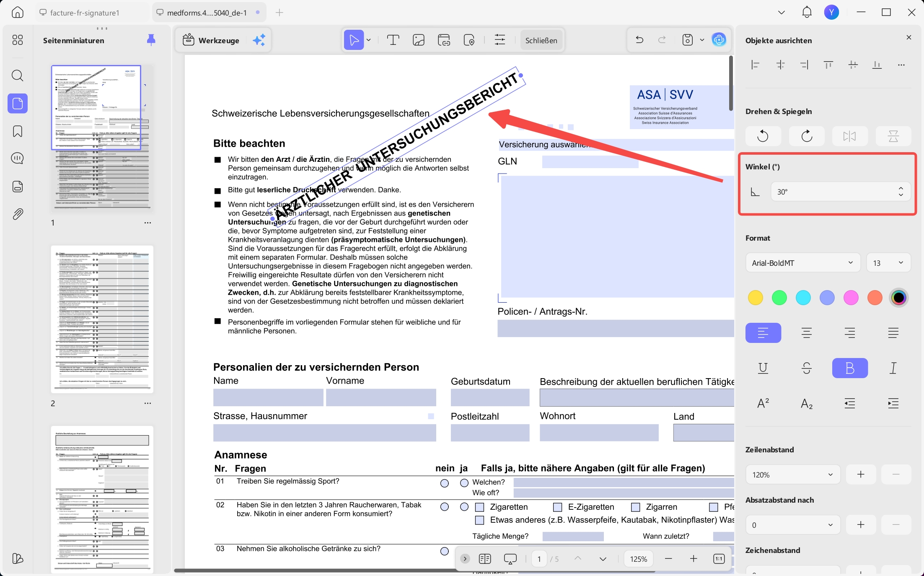Set text alignment to left
This screenshot has height=576, width=924.
coord(763,333)
